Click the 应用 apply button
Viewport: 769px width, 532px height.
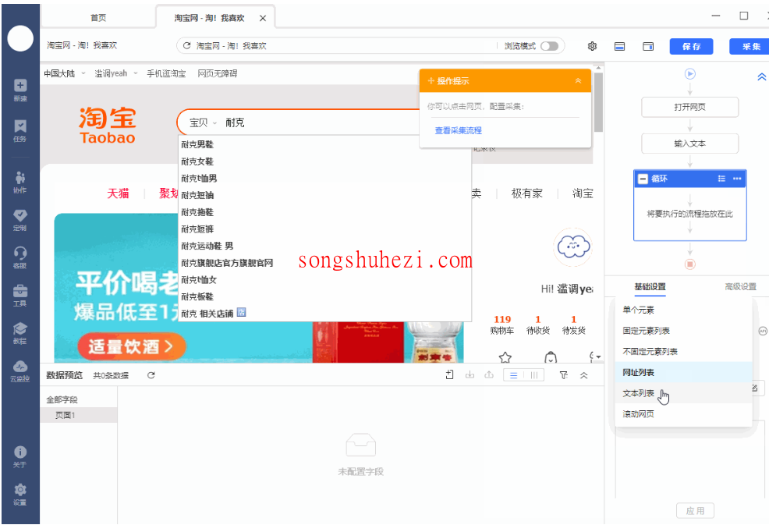tap(695, 511)
